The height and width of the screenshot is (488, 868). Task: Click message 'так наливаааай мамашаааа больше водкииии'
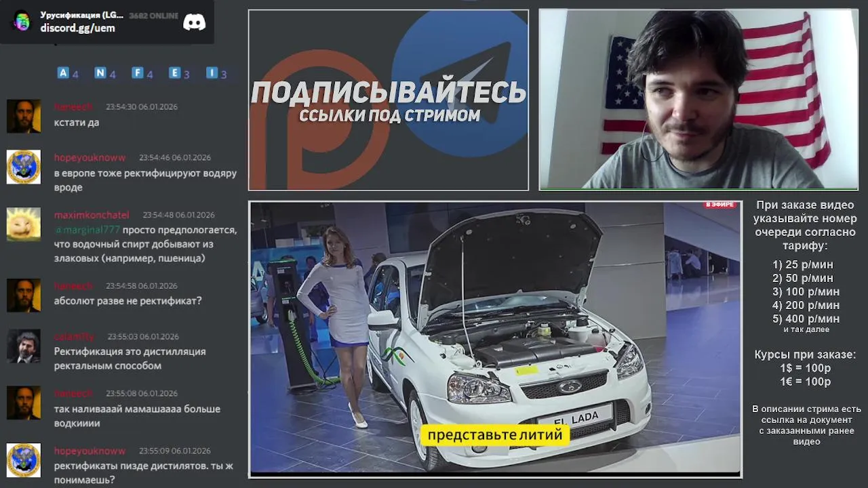pos(137,416)
